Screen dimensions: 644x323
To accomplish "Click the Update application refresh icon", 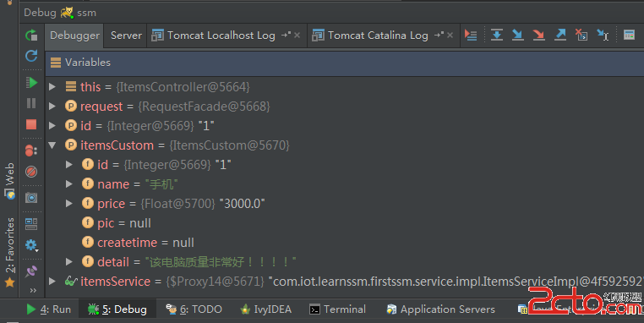I will click(31, 56).
